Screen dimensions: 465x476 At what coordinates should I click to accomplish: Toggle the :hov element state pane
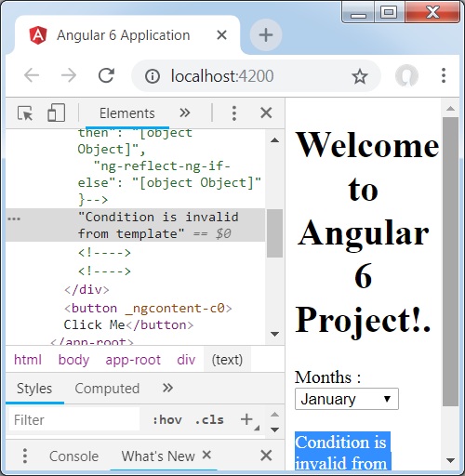167,420
